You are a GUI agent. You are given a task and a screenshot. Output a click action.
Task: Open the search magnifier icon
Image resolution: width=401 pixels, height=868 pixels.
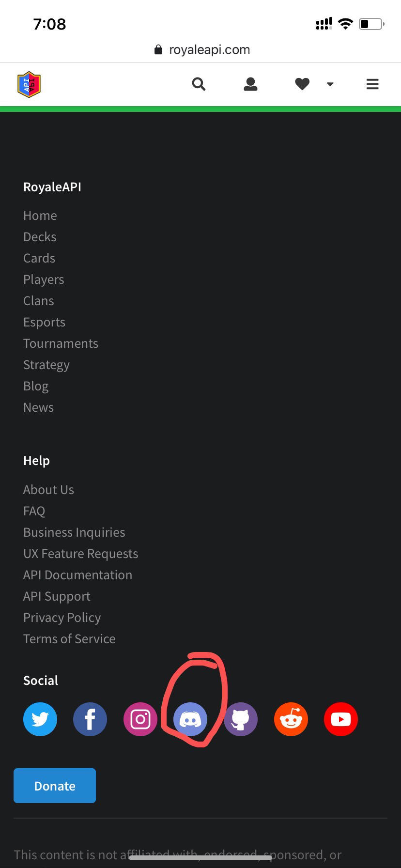(199, 84)
